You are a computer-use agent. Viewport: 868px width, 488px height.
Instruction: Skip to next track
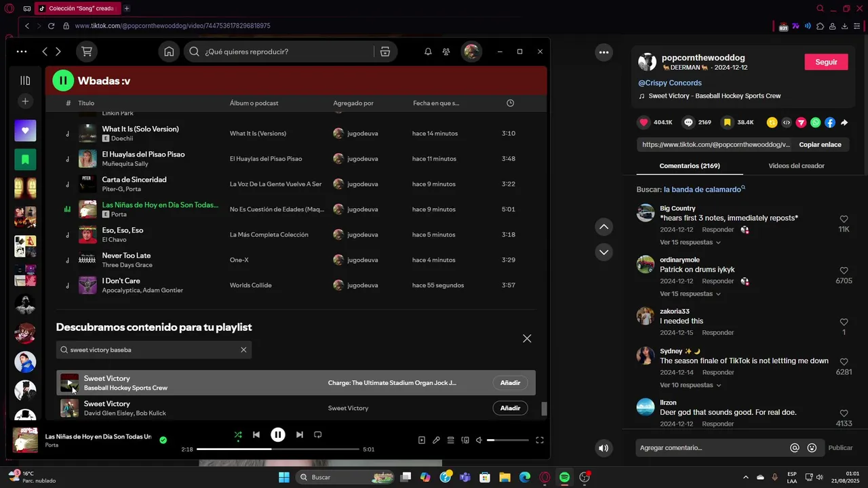(300, 435)
